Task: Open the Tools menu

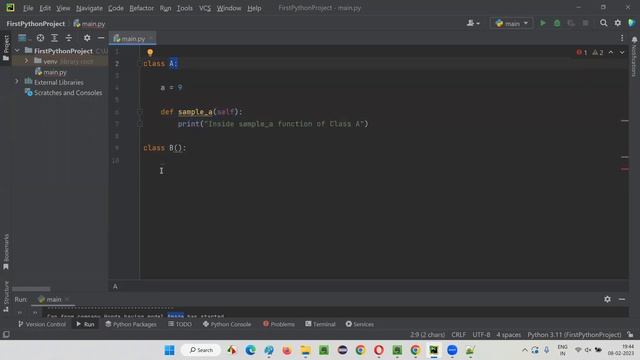Action: [184, 8]
